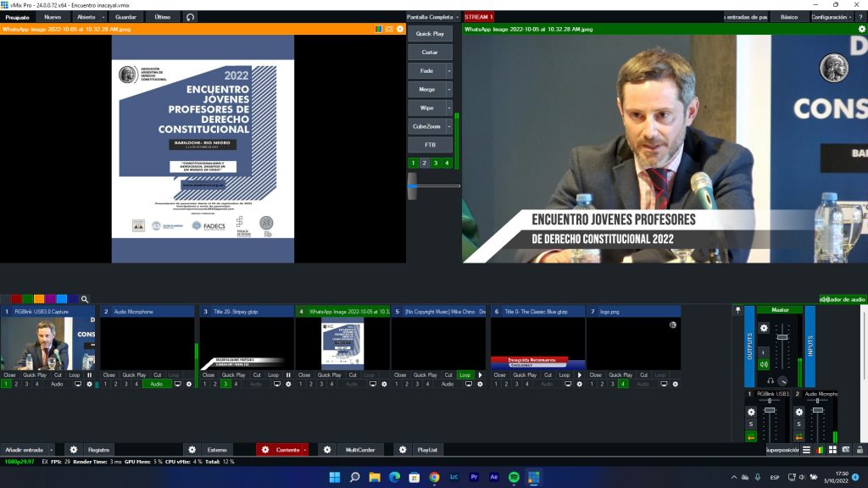The width and height of the screenshot is (868, 488).
Task: Open settings gear for RGBlink USB3.0 Capture input
Action: click(x=89, y=384)
